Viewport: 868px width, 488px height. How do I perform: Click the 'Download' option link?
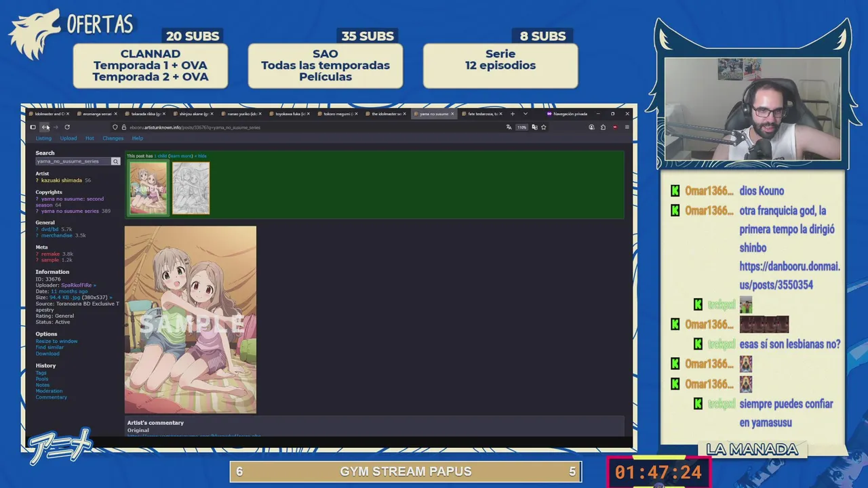tap(47, 353)
